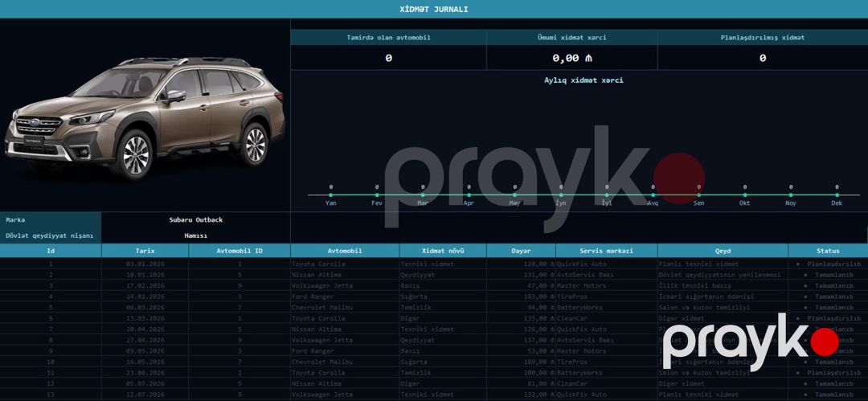Click the Id column header
868x401 pixels.
point(51,251)
